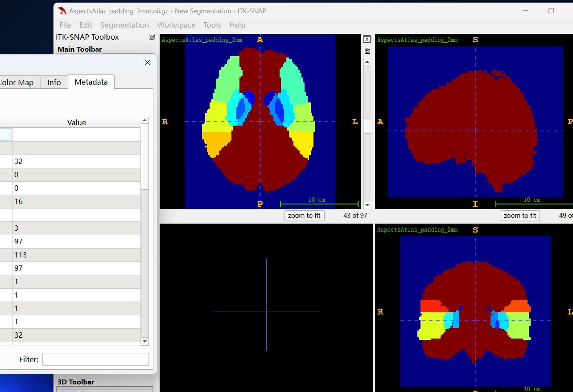Close the image layer dialog

coord(148,62)
